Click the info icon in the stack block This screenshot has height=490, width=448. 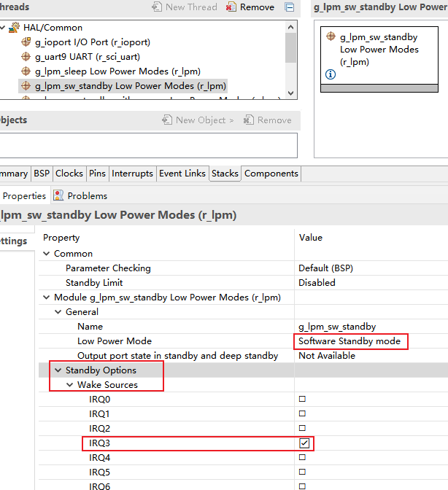[331, 75]
